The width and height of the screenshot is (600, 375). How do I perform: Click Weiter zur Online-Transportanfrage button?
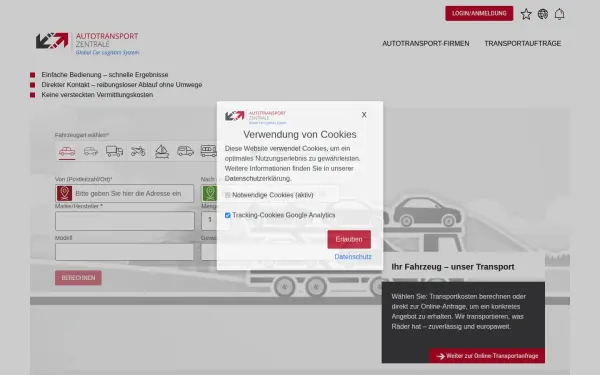click(487, 356)
